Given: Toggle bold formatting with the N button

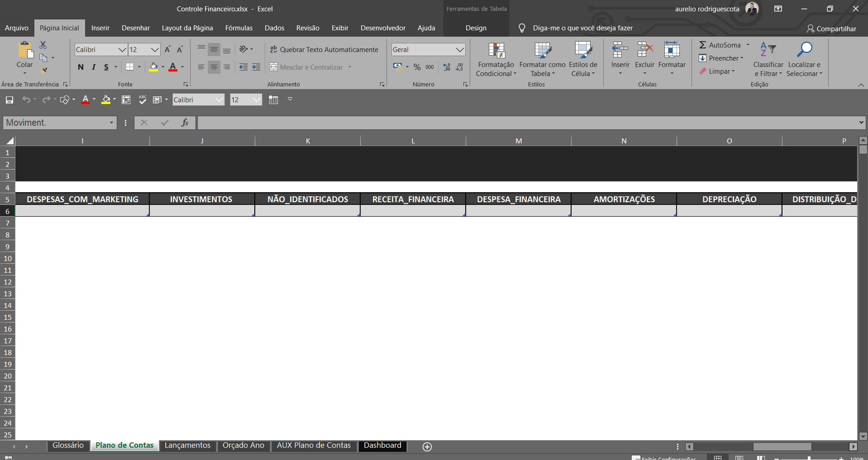Looking at the screenshot, I should pos(80,67).
